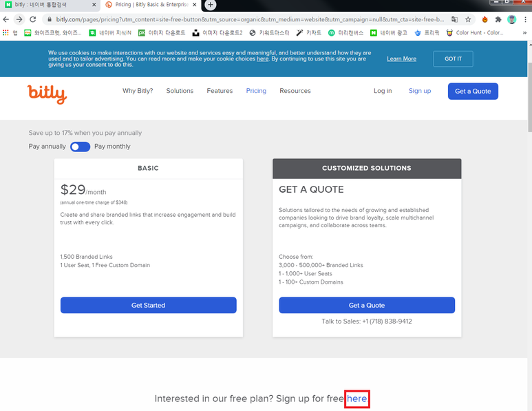Open the 이미지 다운로드 bookmark

point(162,32)
